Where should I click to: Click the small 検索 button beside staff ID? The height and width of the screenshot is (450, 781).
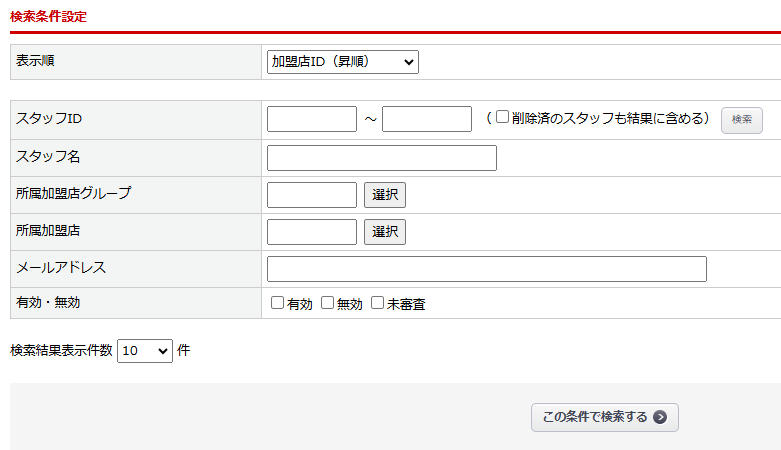click(x=742, y=120)
